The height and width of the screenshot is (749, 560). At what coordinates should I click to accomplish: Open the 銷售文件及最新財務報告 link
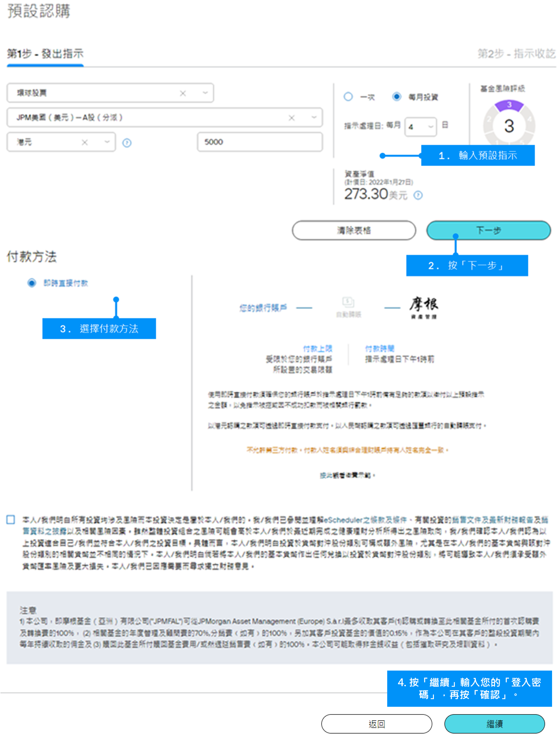492,520
